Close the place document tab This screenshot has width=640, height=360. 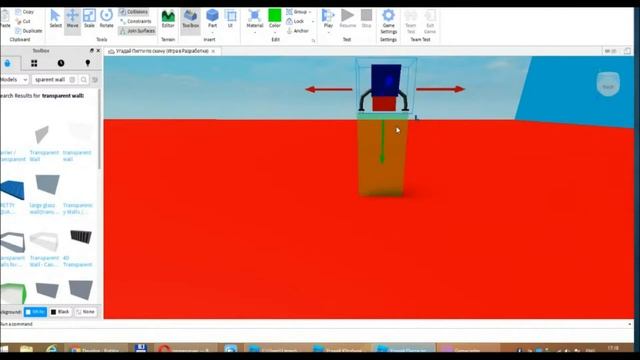point(213,51)
